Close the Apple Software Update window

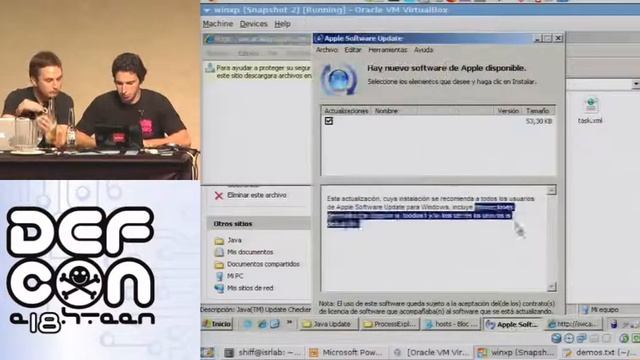click(558, 38)
